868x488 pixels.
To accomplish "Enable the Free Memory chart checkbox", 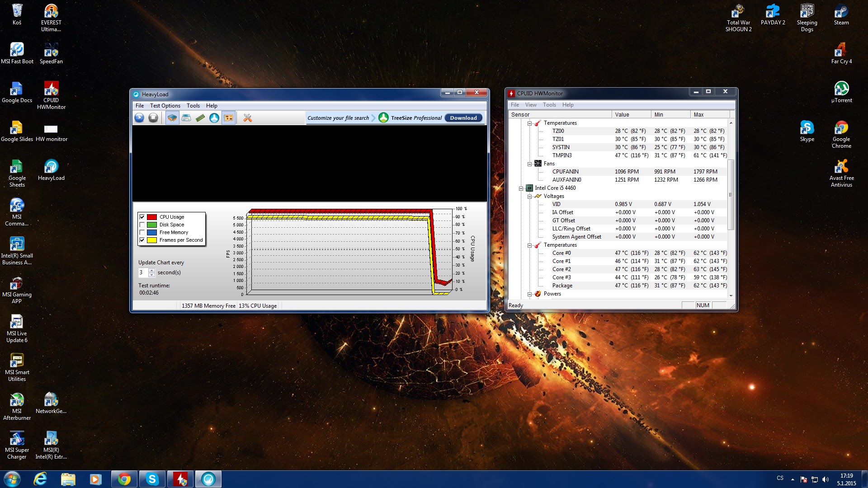I will tap(142, 232).
